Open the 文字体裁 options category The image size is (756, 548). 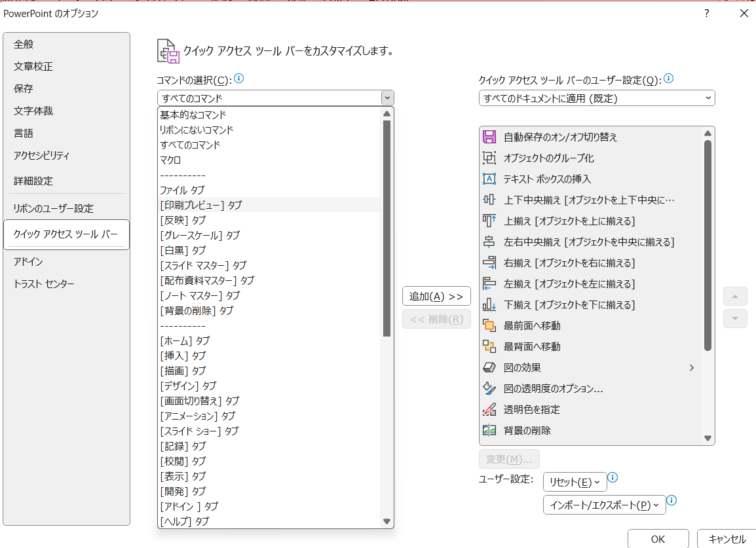click(67, 111)
